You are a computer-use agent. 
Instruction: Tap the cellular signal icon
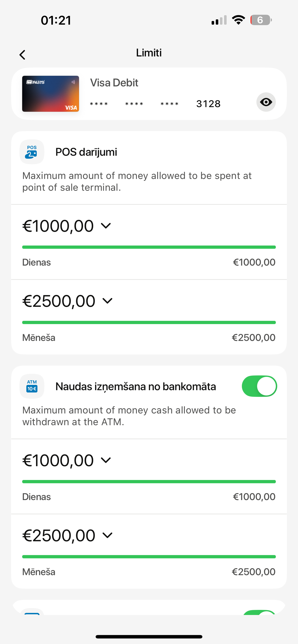[219, 20]
